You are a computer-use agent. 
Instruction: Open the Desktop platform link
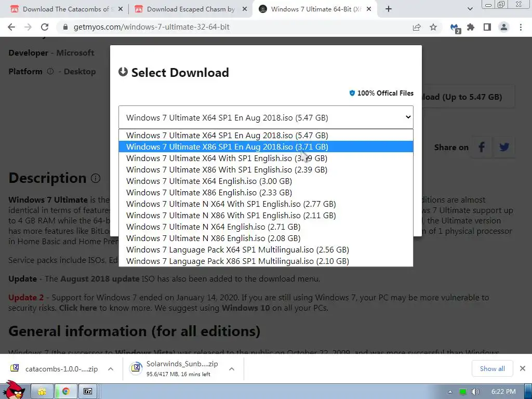point(79,72)
